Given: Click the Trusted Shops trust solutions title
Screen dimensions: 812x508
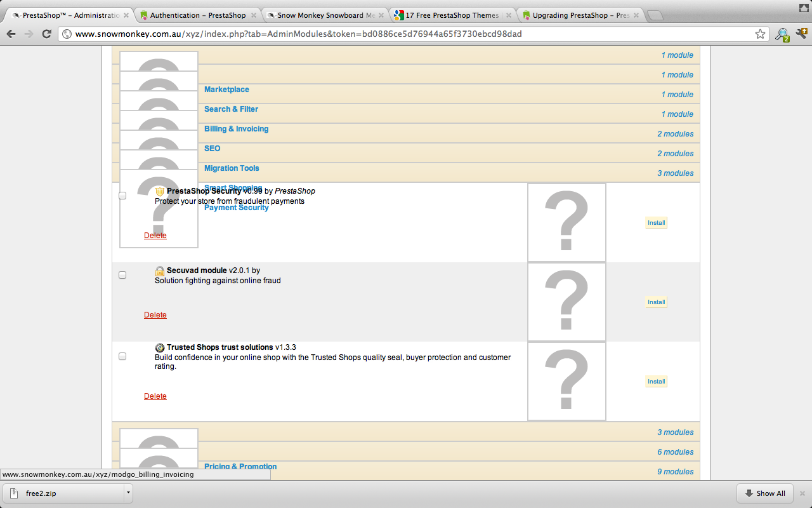Looking at the screenshot, I should click(219, 347).
